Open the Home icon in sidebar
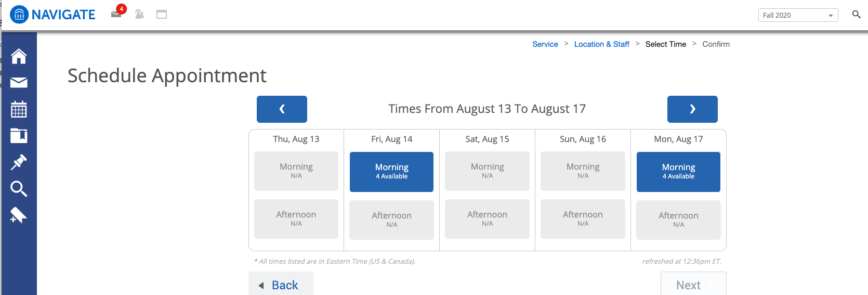This screenshot has height=295, width=868. [x=19, y=56]
